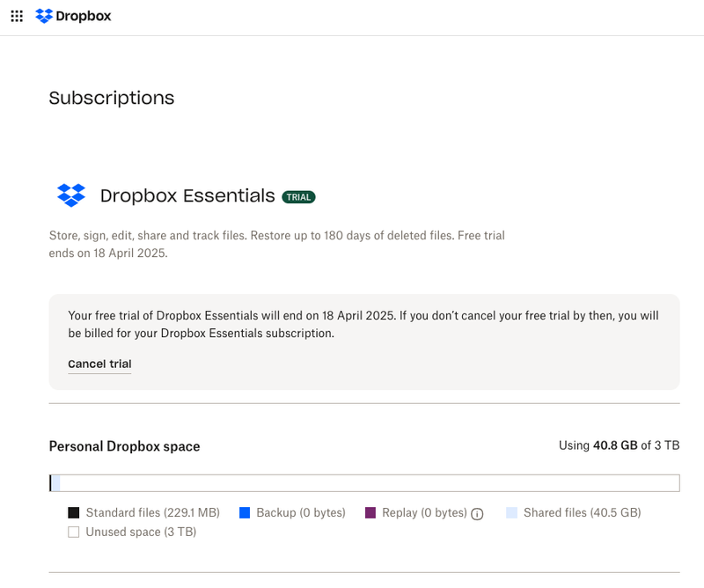This screenshot has height=588, width=704.
Task: Click the green TRIAL badge
Action: pyautogui.click(x=298, y=197)
